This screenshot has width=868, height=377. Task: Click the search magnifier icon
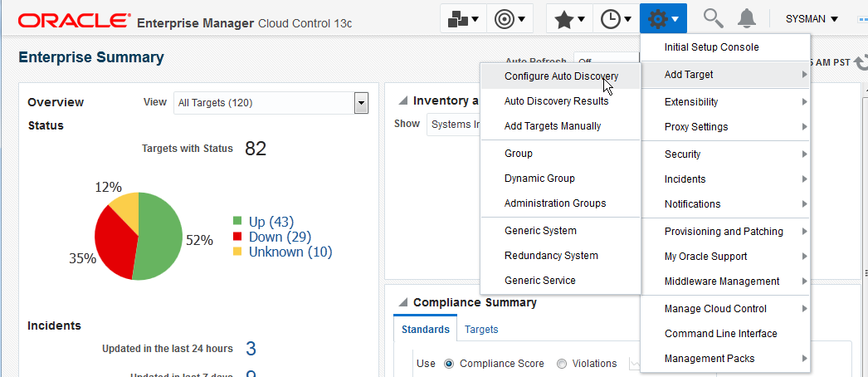click(x=713, y=19)
